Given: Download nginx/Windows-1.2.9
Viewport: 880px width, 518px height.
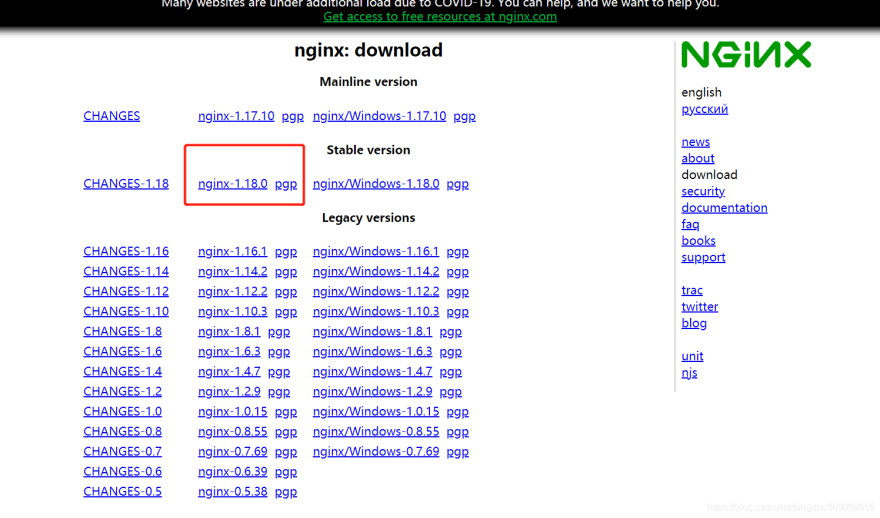Looking at the screenshot, I should pyautogui.click(x=373, y=392).
